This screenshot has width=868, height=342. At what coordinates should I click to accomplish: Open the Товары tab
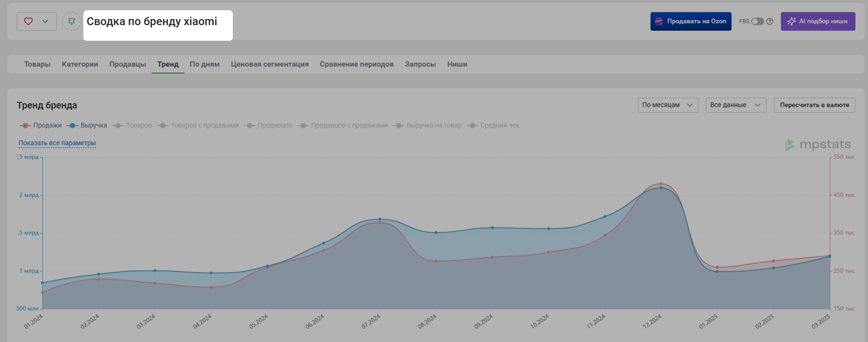pyautogui.click(x=37, y=64)
